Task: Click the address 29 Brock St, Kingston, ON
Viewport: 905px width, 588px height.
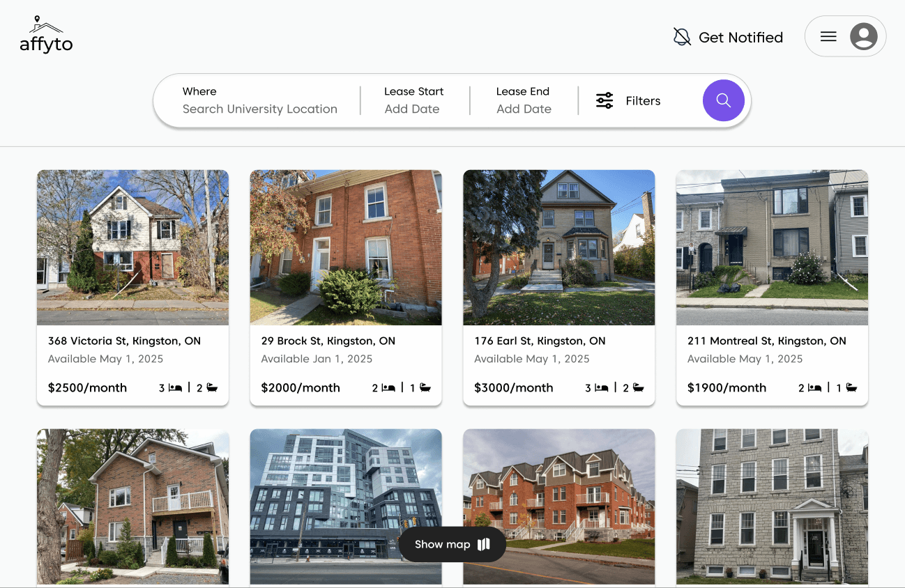Action: click(x=328, y=341)
